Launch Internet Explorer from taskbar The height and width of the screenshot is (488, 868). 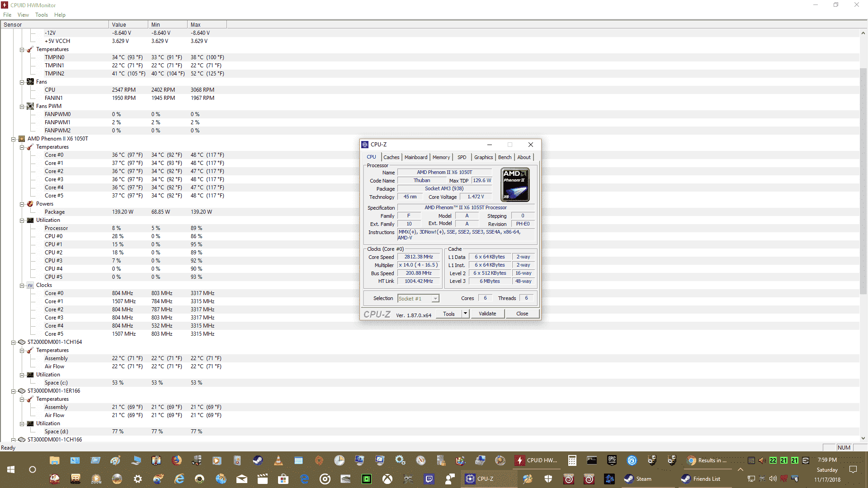(179, 479)
